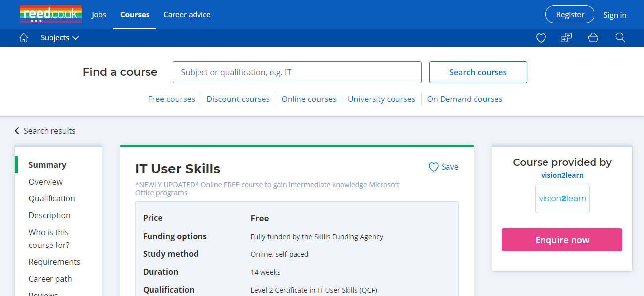Expand the Subjects dropdown
Viewport: 644px width, 296px height.
[x=59, y=37]
